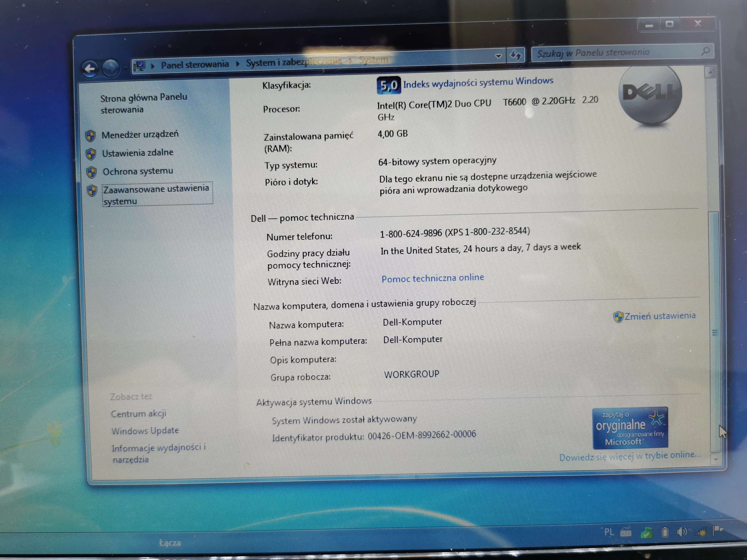747x560 pixels.
Task: Click the oryginalne Microsoft software badge
Action: [x=630, y=428]
